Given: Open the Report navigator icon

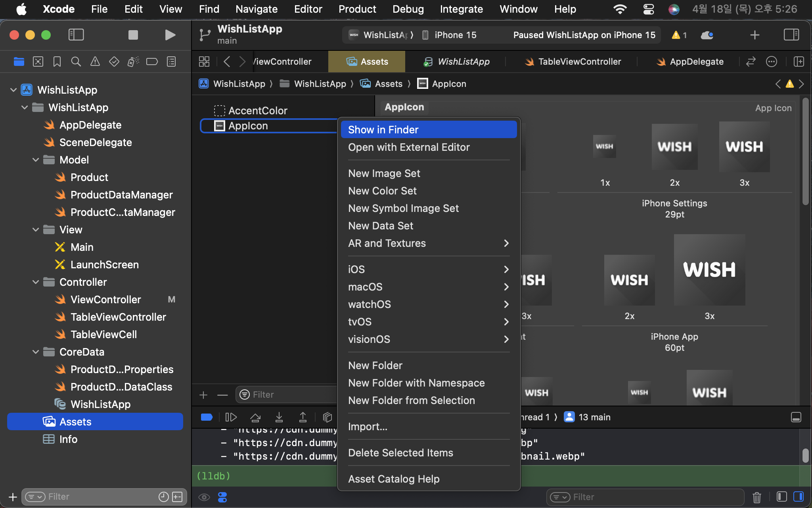Looking at the screenshot, I should (x=171, y=62).
